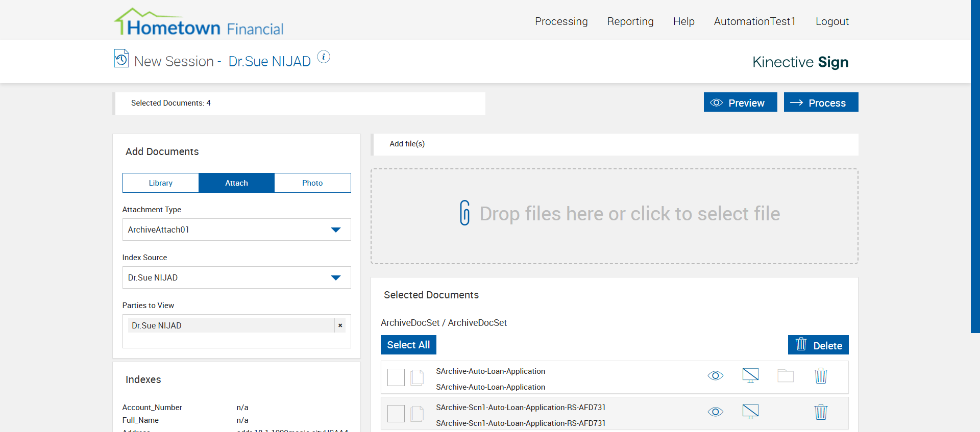Open the Processing menu
The width and height of the screenshot is (980, 432).
561,21
